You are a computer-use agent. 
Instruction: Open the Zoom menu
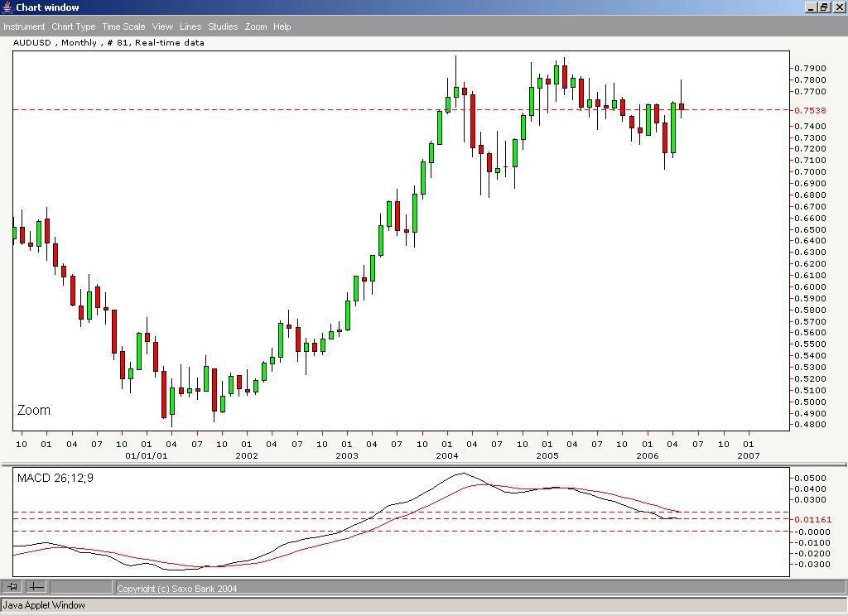256,26
